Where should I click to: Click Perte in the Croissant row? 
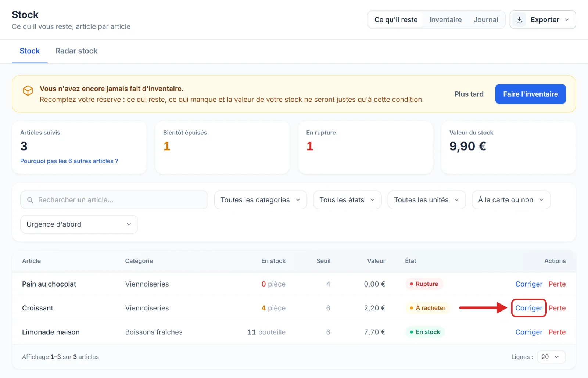click(x=557, y=308)
